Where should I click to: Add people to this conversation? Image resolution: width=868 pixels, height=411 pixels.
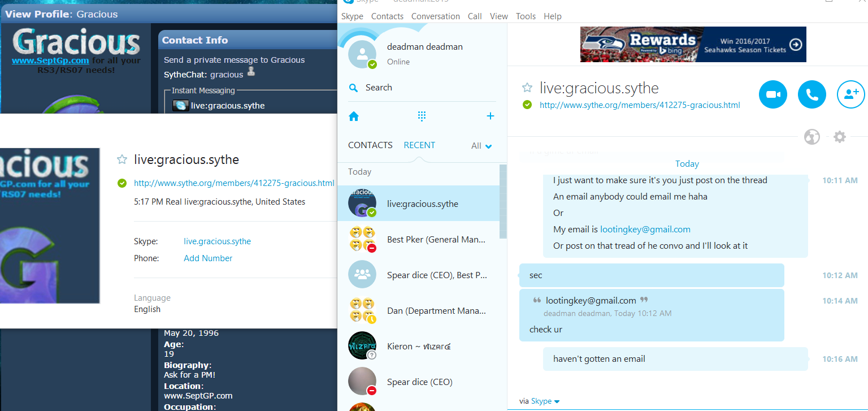[850, 94]
